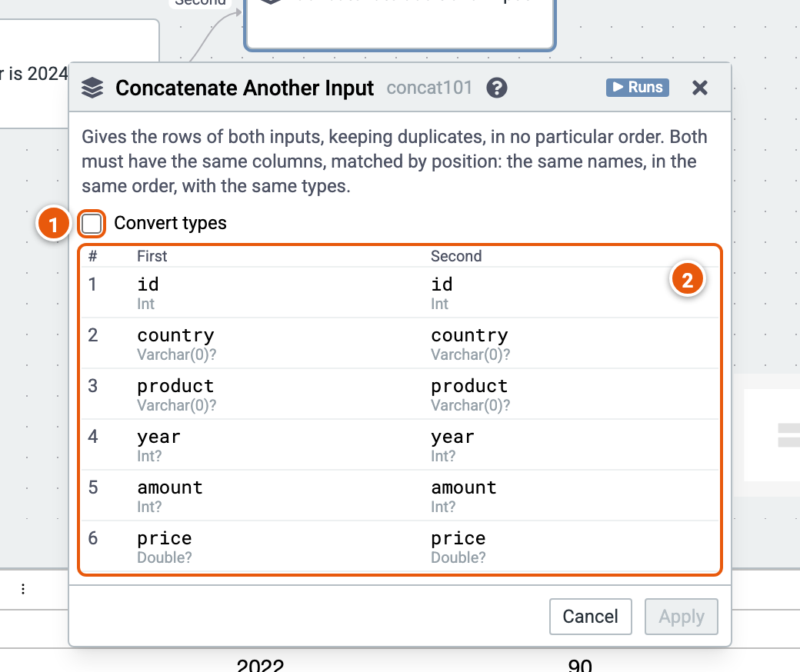Viewport: 800px width, 672px height.
Task: Click the # column header
Action: [92, 256]
